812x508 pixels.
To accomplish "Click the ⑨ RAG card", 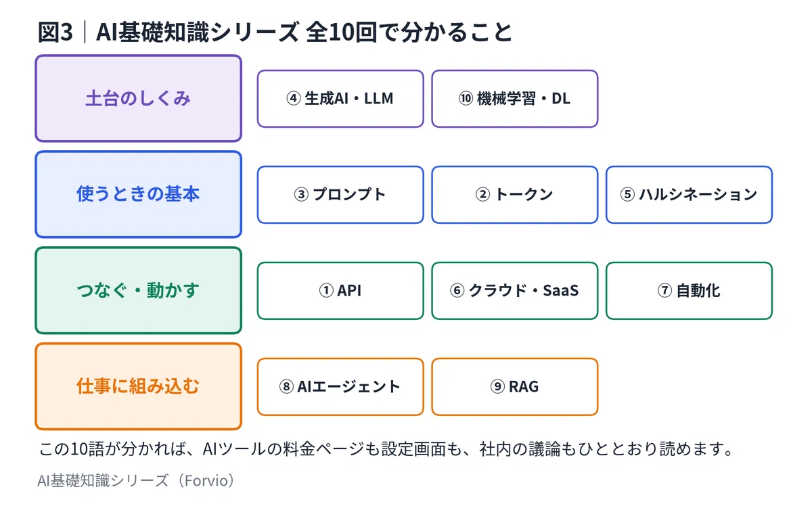I will (x=515, y=387).
